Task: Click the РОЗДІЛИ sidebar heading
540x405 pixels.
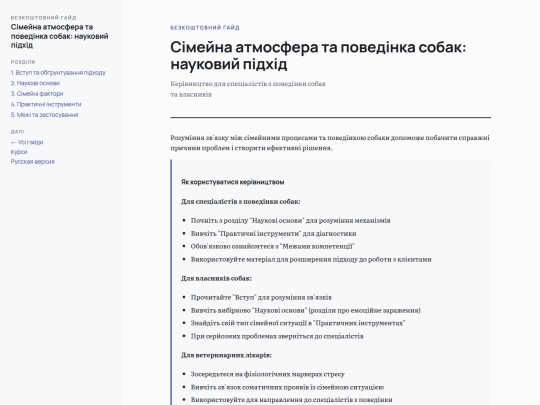Action: (x=23, y=62)
